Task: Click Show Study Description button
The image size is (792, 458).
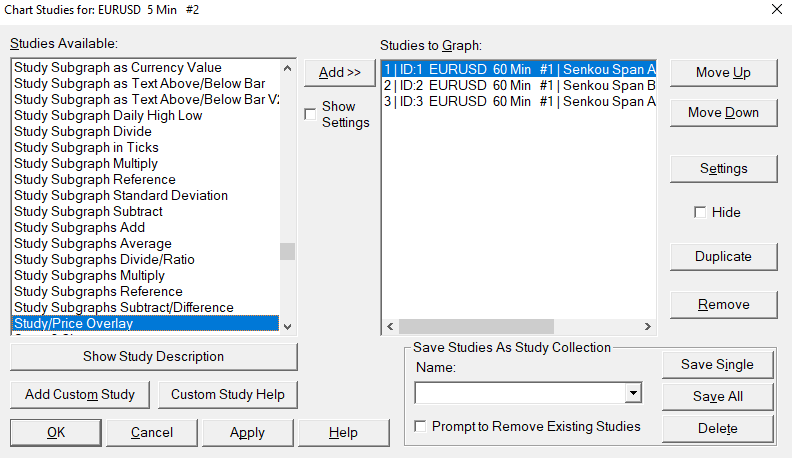Action: 153,356
